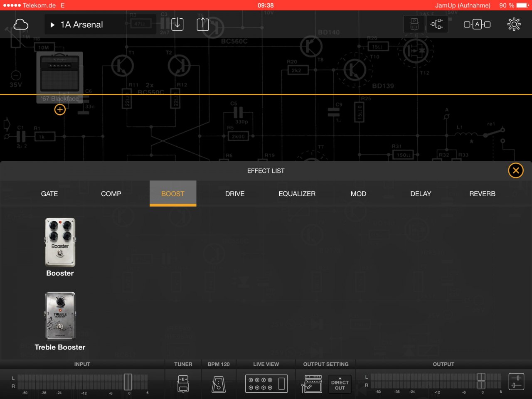532x399 pixels.
Task: Select the '67 Blackface amp thumbnail
Action: (60, 77)
